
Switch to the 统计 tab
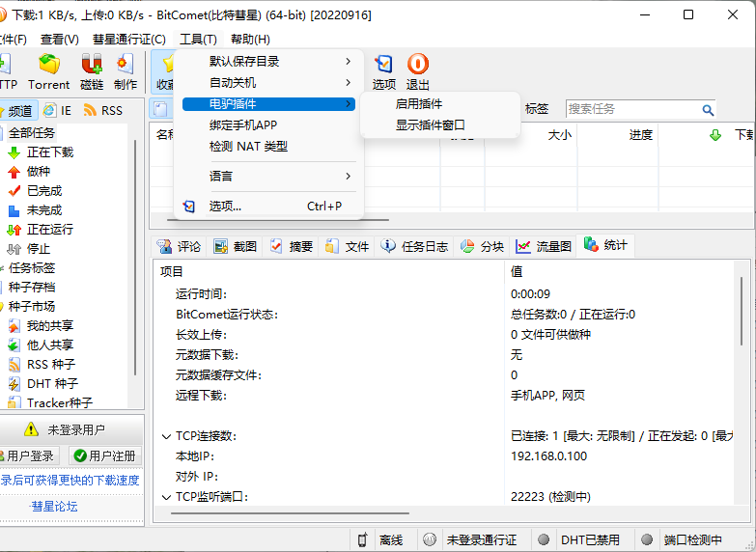pos(605,245)
